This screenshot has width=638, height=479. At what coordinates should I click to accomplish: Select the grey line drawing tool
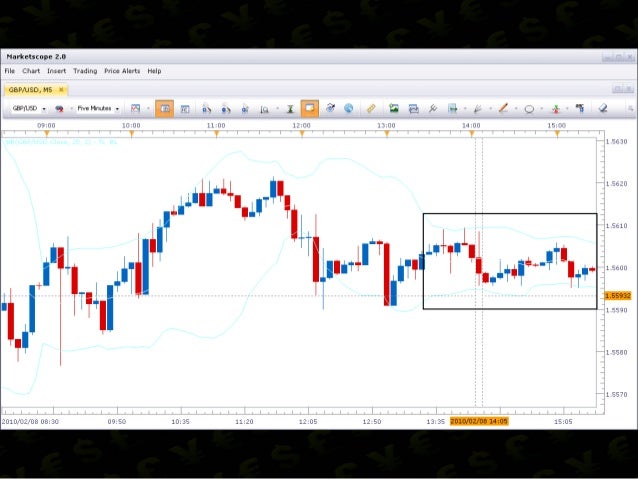point(478,109)
